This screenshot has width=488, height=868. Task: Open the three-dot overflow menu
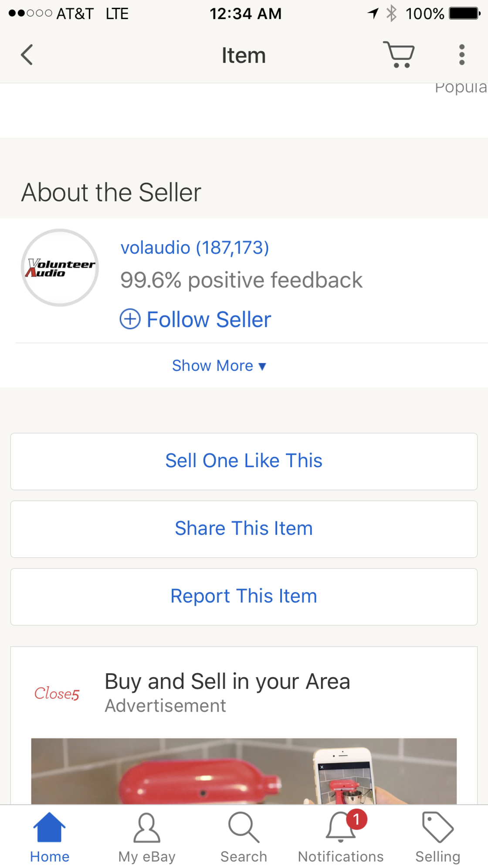pyautogui.click(x=462, y=55)
